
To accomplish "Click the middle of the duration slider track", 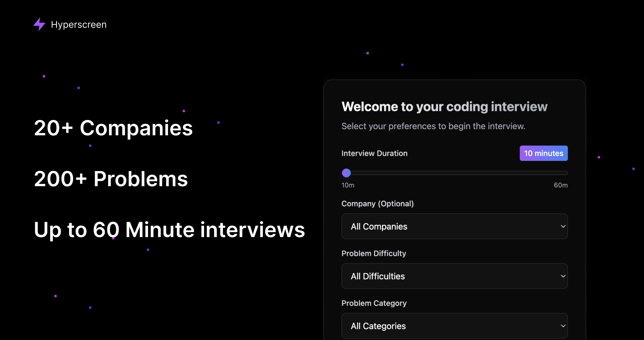I will tap(455, 173).
